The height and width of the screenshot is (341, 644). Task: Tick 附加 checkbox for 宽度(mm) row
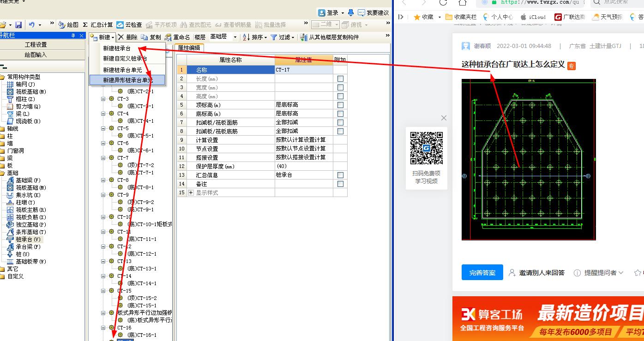[x=340, y=88]
